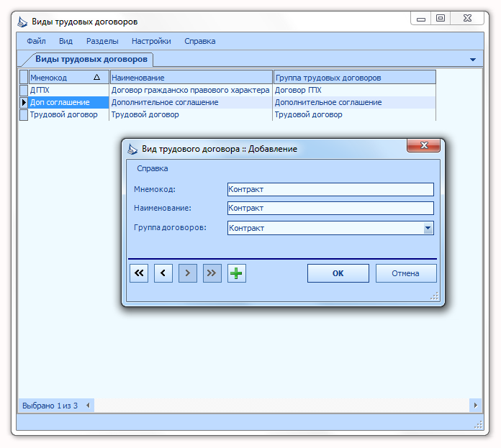Open the Файл menu
The image size is (501, 448).
click(x=36, y=41)
